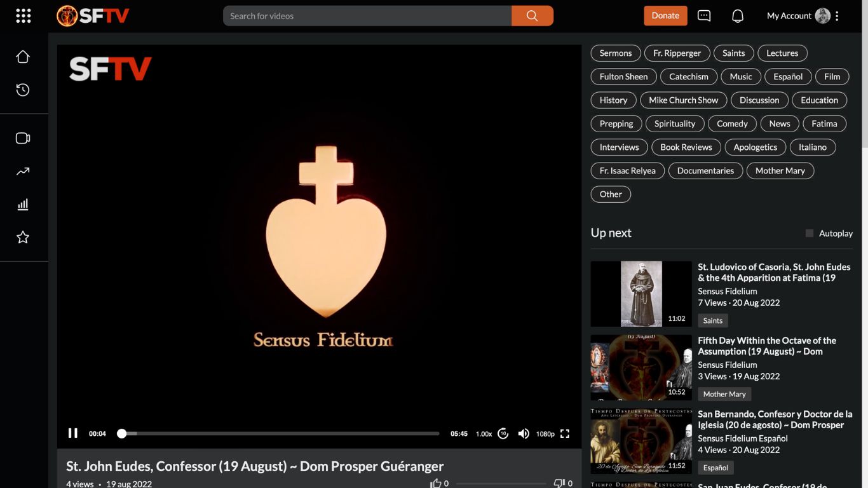
Task: Open the notifications bell
Action: (737, 16)
